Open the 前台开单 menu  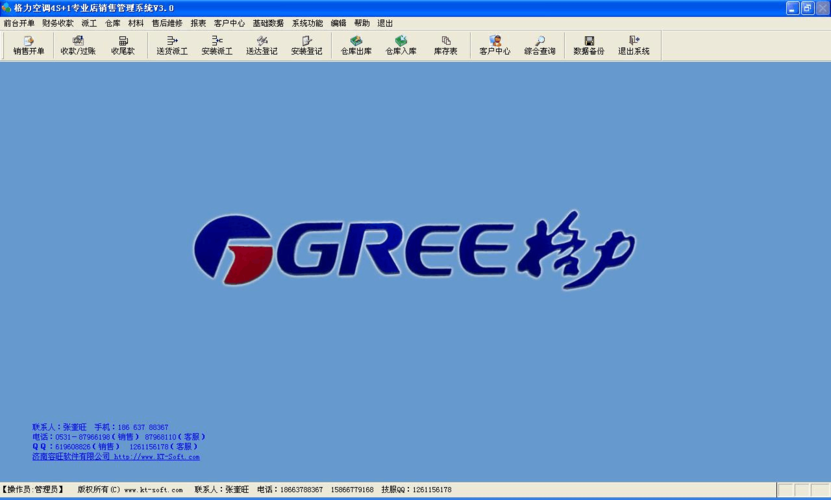(x=19, y=23)
